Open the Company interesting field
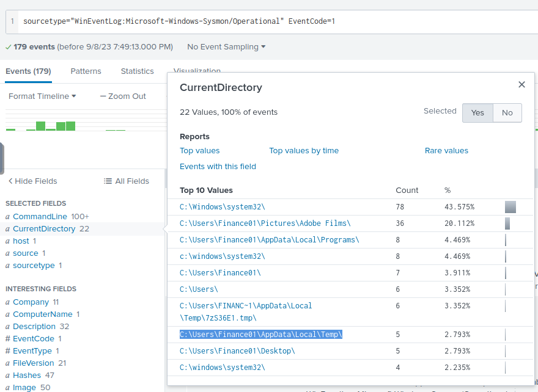This screenshot has width=538, height=392. click(x=31, y=302)
